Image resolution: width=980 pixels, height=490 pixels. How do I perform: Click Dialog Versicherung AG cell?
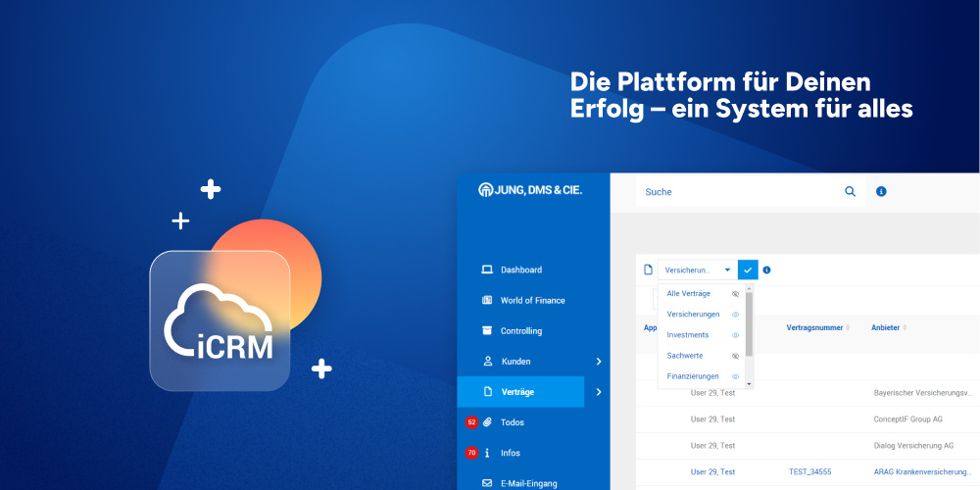coord(913,446)
